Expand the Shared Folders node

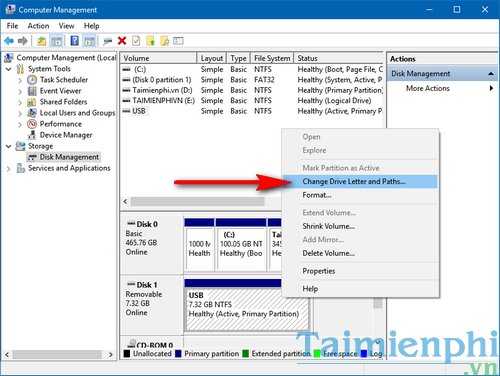click(x=20, y=102)
